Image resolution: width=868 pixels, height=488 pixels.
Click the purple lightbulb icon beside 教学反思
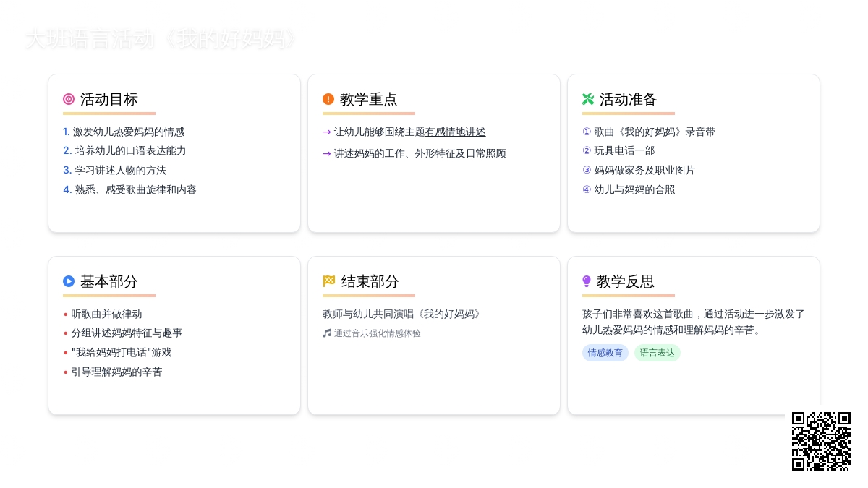coord(587,281)
